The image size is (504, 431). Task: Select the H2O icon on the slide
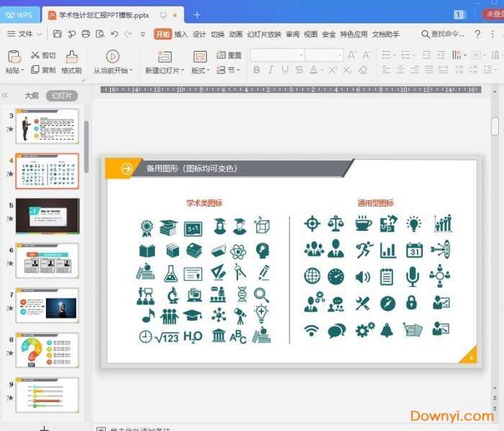click(x=192, y=337)
